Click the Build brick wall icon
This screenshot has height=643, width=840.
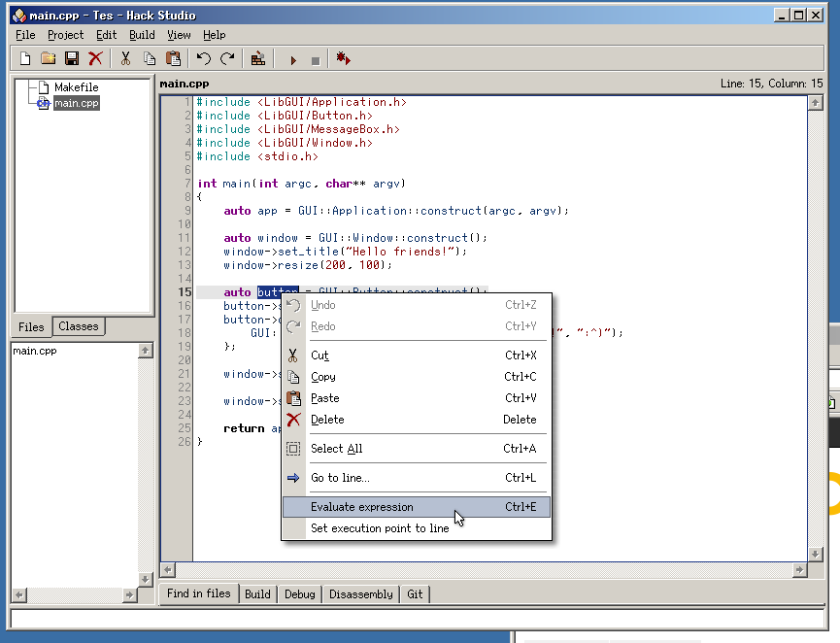[257, 58]
